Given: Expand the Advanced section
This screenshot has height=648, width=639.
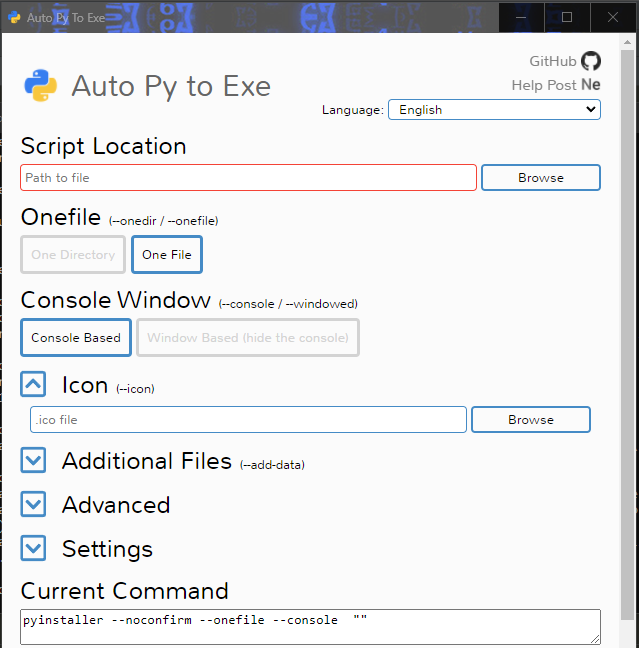Looking at the screenshot, I should pos(34,504).
